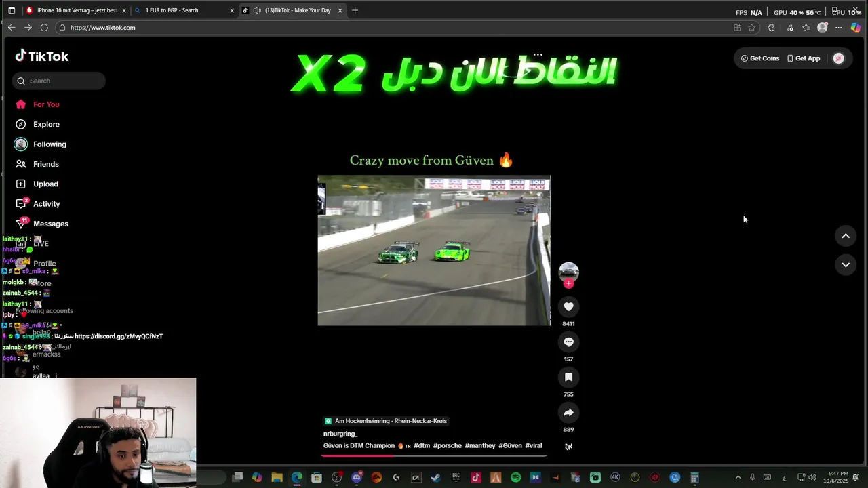Click the #manthey hashtag
This screenshot has height=488, width=868.
point(480,446)
